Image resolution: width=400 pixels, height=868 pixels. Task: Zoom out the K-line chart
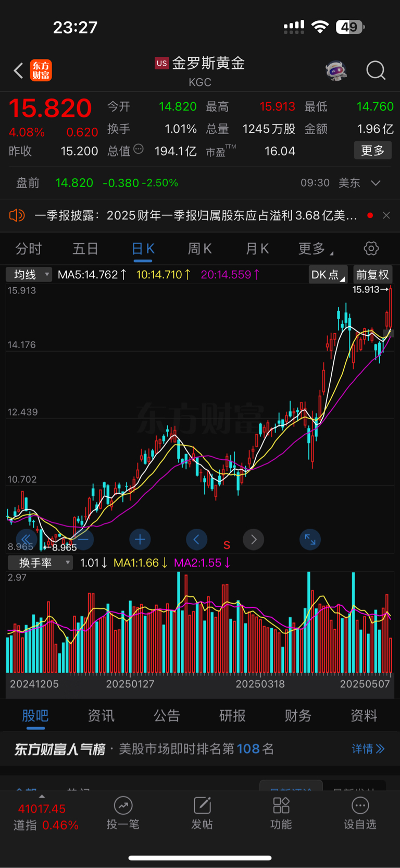[83, 540]
